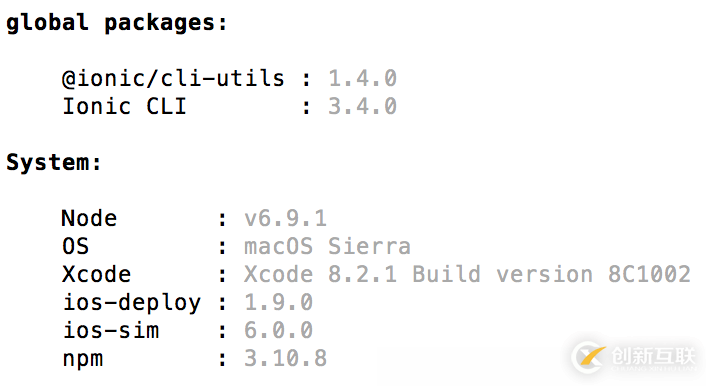The image size is (706, 386).
Task: Click the Ionic CLI version 3.4.0
Action: (362, 107)
